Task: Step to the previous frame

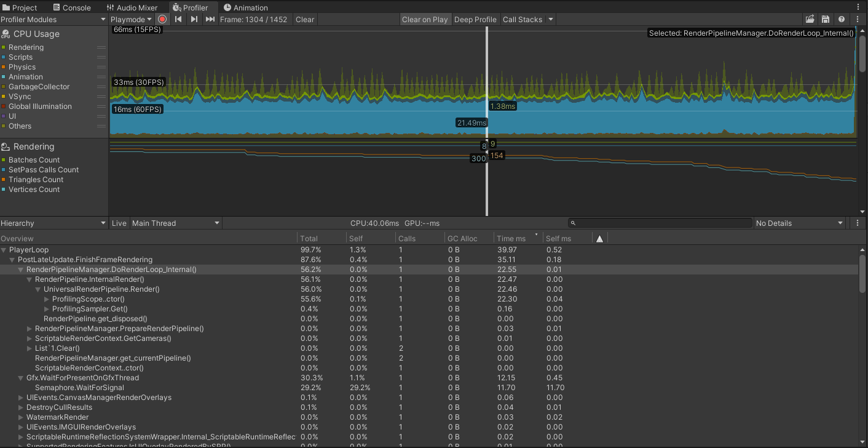Action: coord(178,19)
